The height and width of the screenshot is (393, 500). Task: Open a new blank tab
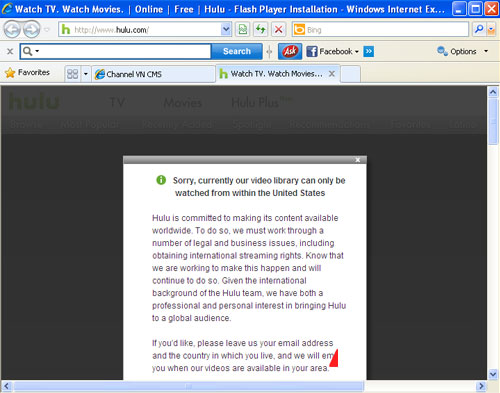pyautogui.click(x=350, y=74)
